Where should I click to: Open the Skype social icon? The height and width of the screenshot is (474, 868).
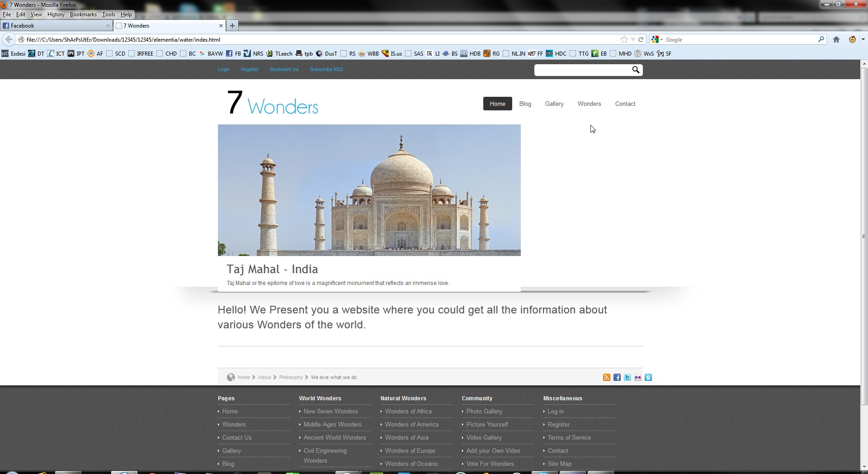coord(648,377)
